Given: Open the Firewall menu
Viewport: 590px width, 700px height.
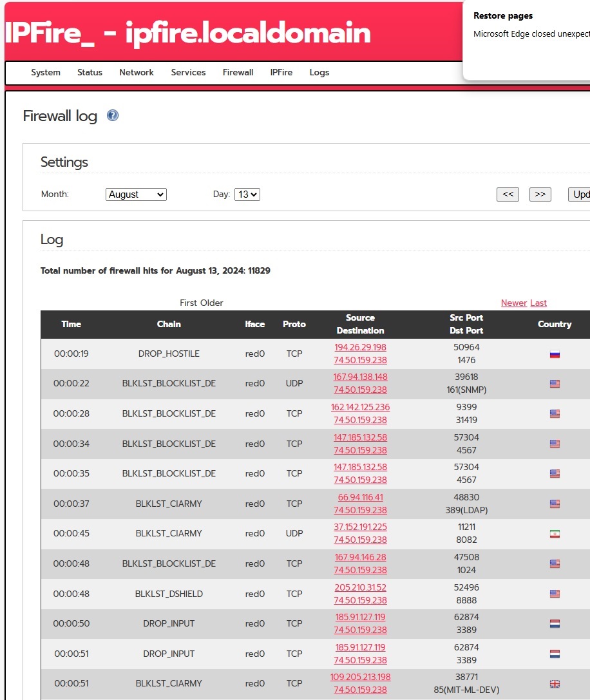Looking at the screenshot, I should coord(238,72).
